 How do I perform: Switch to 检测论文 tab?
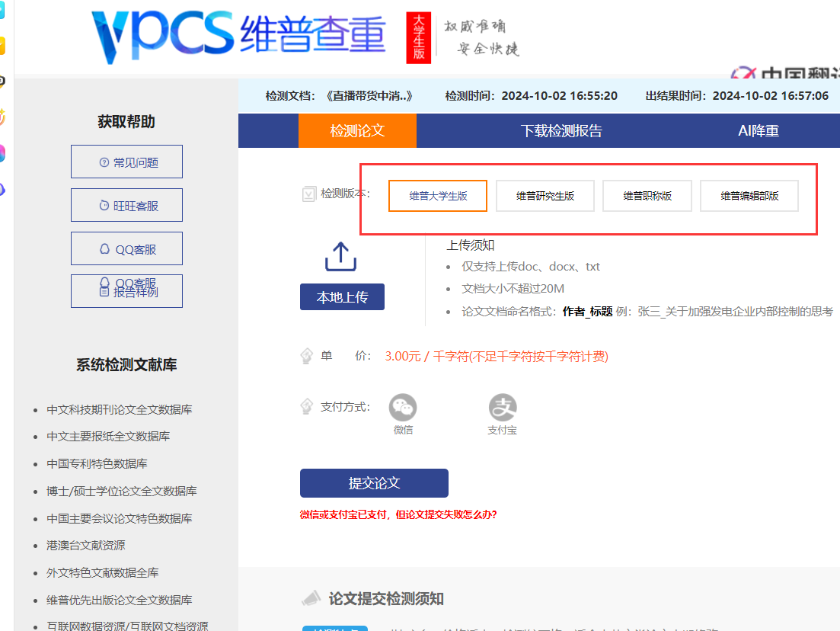[x=357, y=131]
